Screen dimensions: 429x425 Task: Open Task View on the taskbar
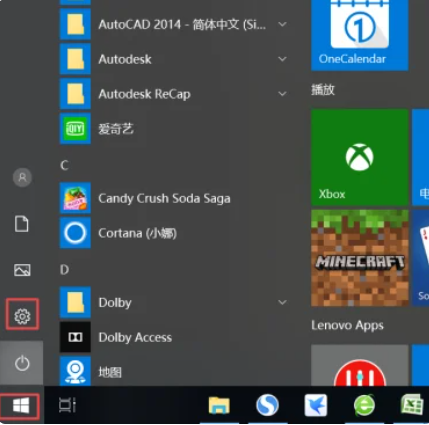click(67, 405)
